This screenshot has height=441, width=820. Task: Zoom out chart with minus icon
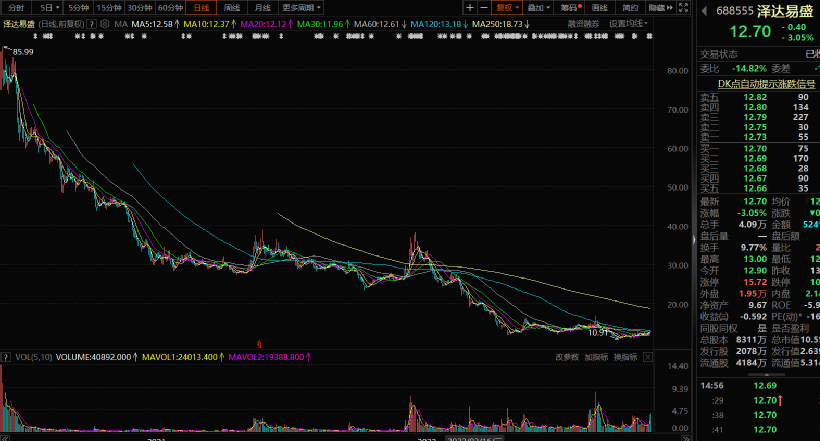[483, 7]
